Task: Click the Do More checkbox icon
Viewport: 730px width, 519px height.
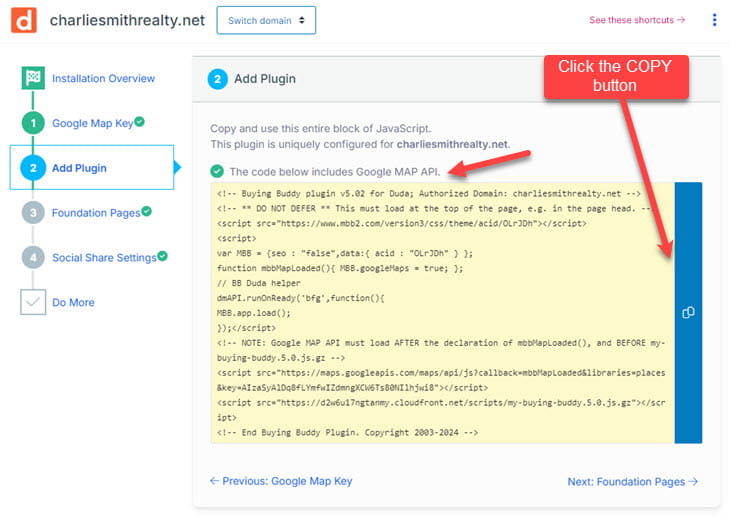Action: (33, 302)
